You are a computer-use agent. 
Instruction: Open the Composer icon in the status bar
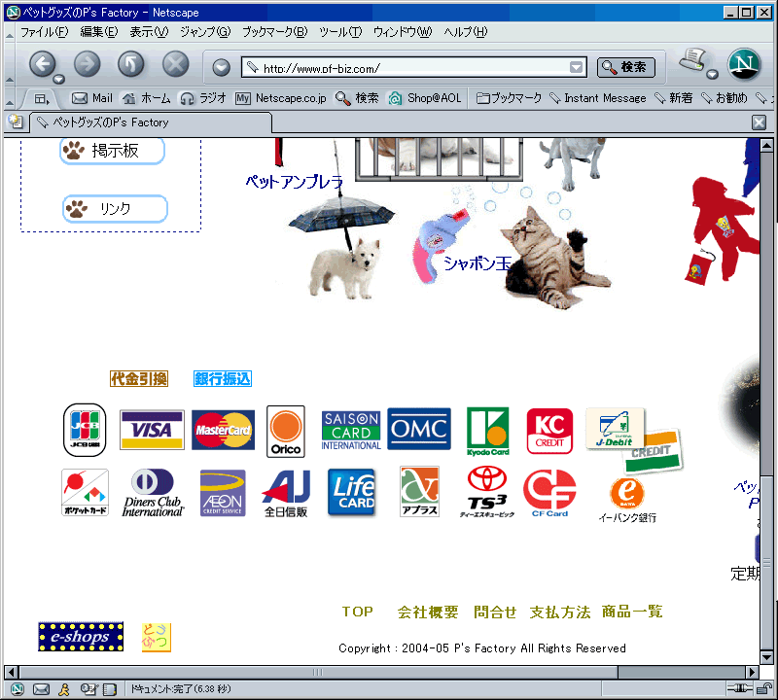tap(88, 688)
